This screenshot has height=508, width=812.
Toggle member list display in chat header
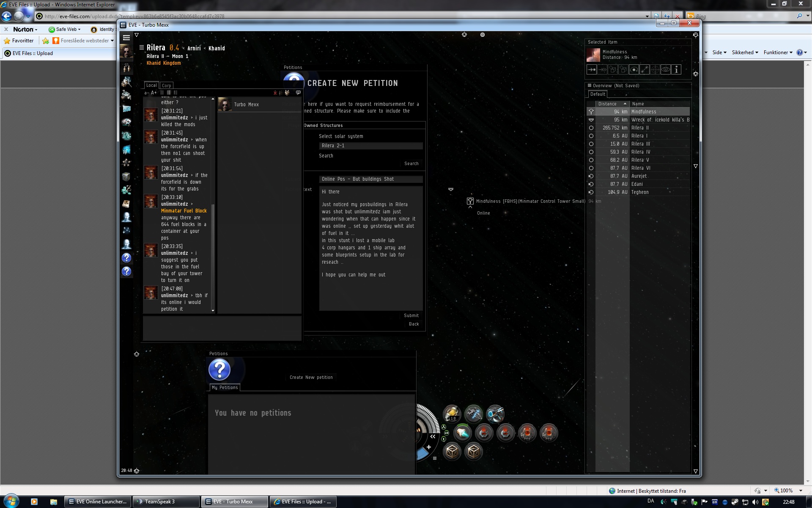pyautogui.click(x=287, y=93)
